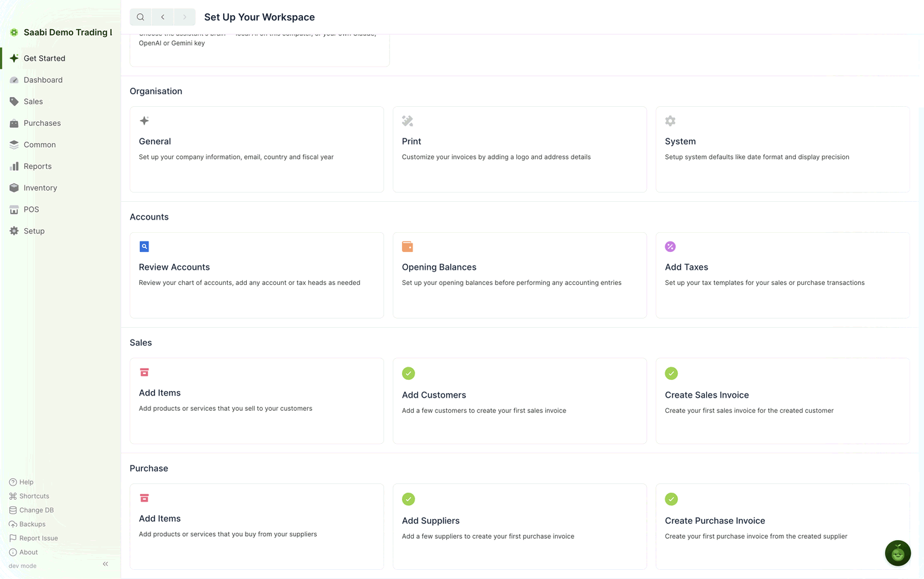
Task: Click Report Issue in sidebar footer
Action: (34, 538)
